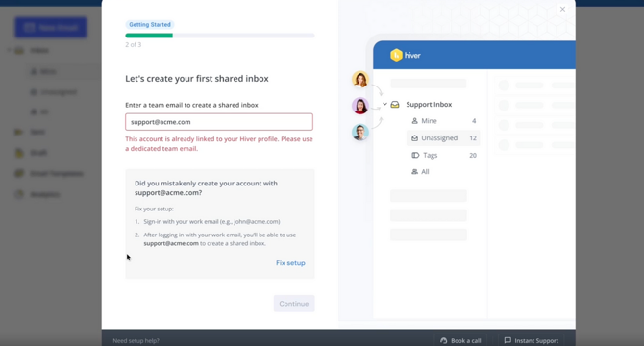Open the Fix setup link
The image size is (644, 346).
(x=290, y=263)
